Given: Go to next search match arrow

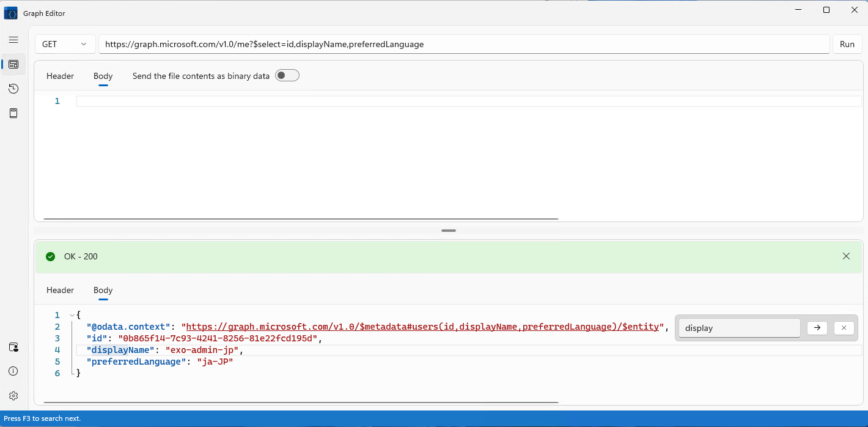Looking at the screenshot, I should (x=817, y=328).
